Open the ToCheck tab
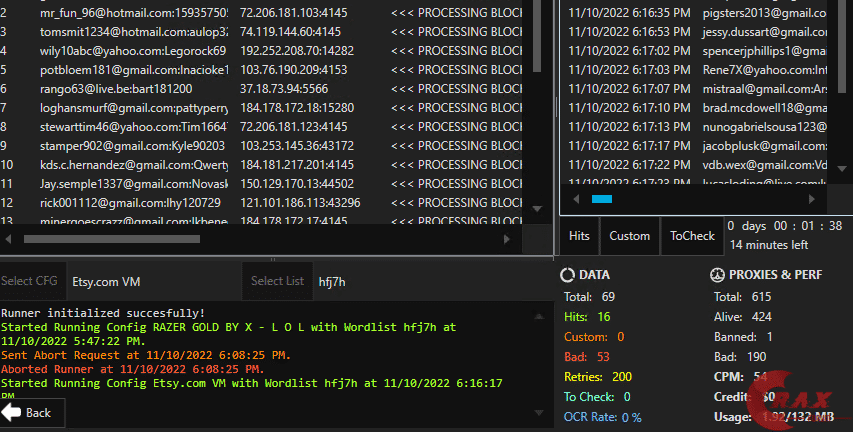The image size is (853, 432). click(692, 236)
